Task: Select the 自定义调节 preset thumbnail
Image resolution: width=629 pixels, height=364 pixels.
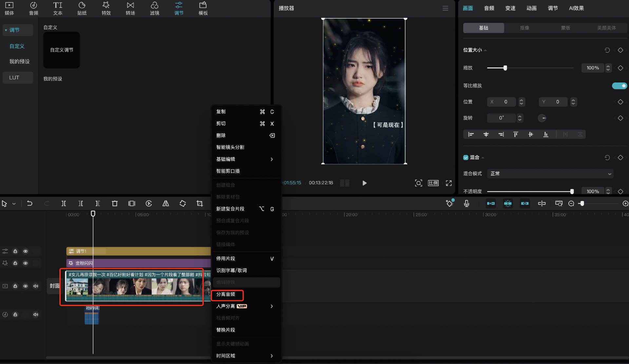Action: 62,50
